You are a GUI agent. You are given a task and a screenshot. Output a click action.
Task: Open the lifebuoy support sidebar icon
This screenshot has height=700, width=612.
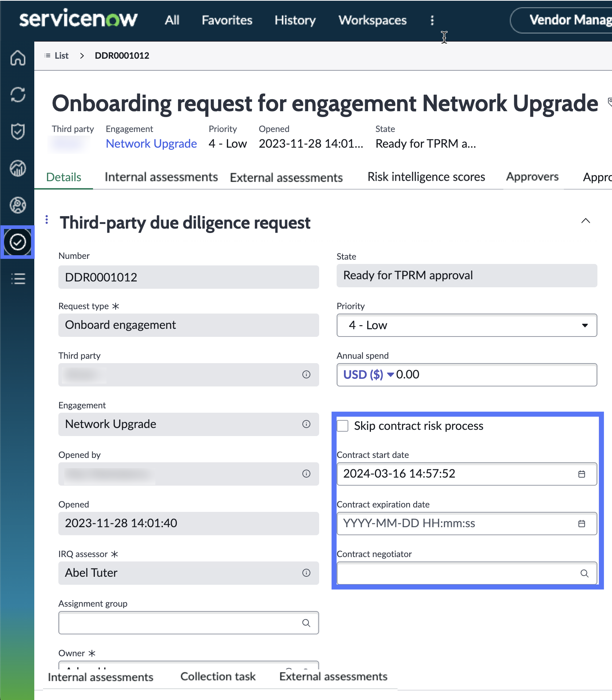(x=18, y=205)
